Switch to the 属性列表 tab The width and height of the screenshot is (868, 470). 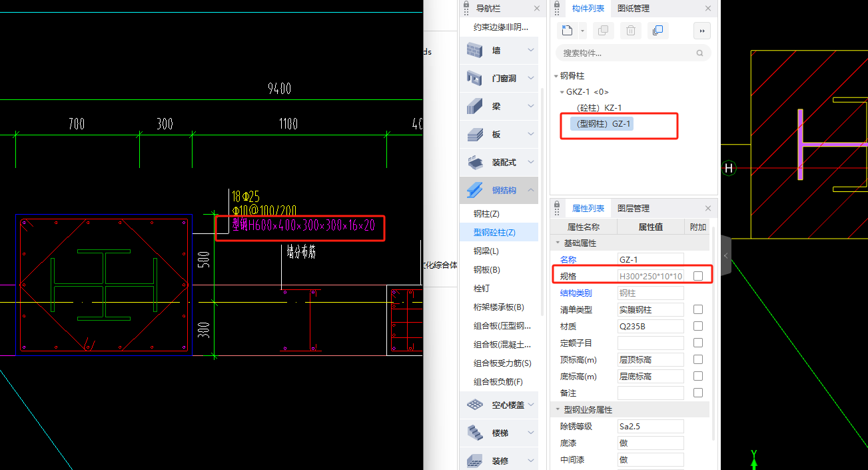click(588, 208)
